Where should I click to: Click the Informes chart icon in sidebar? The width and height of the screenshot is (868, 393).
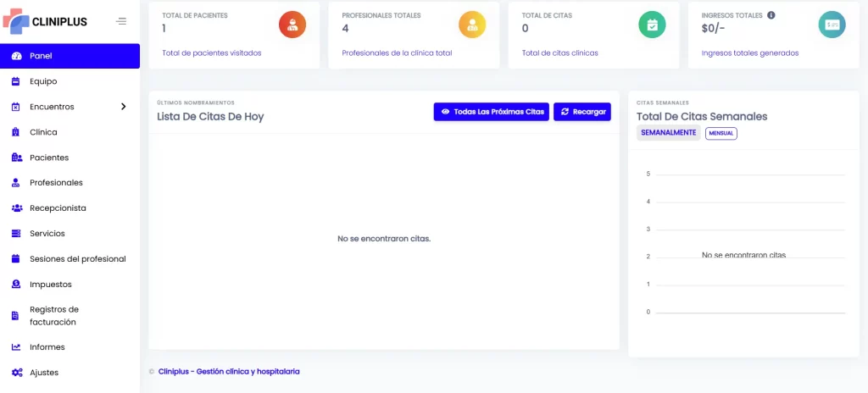(17, 347)
